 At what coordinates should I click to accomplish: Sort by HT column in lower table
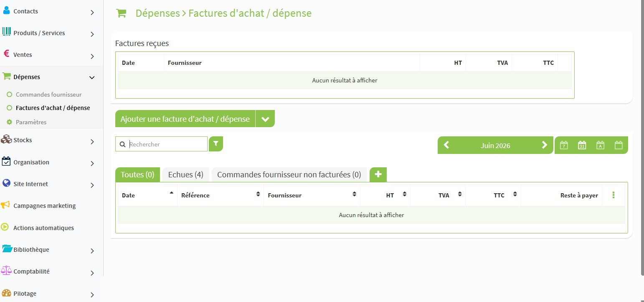(385, 195)
